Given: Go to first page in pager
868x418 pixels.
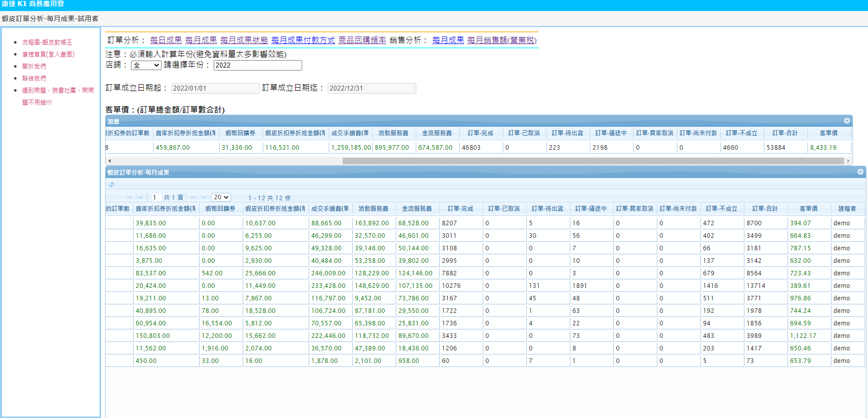Looking at the screenshot, I should point(129,198).
